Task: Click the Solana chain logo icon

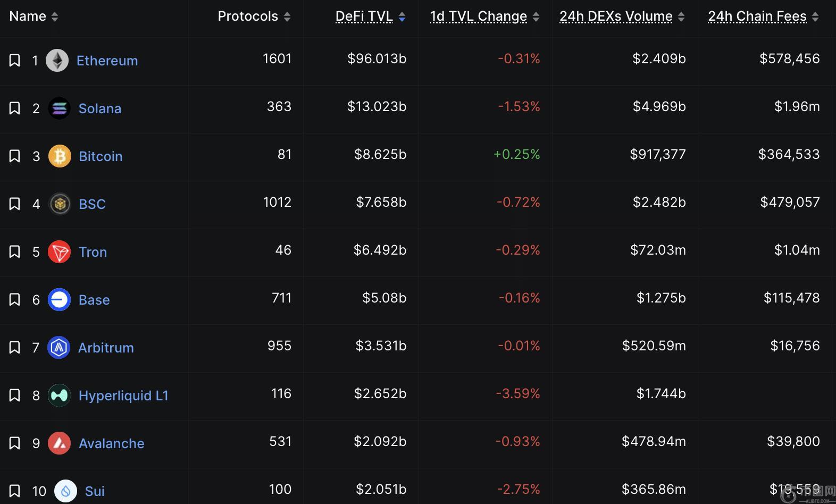Action: [x=59, y=108]
